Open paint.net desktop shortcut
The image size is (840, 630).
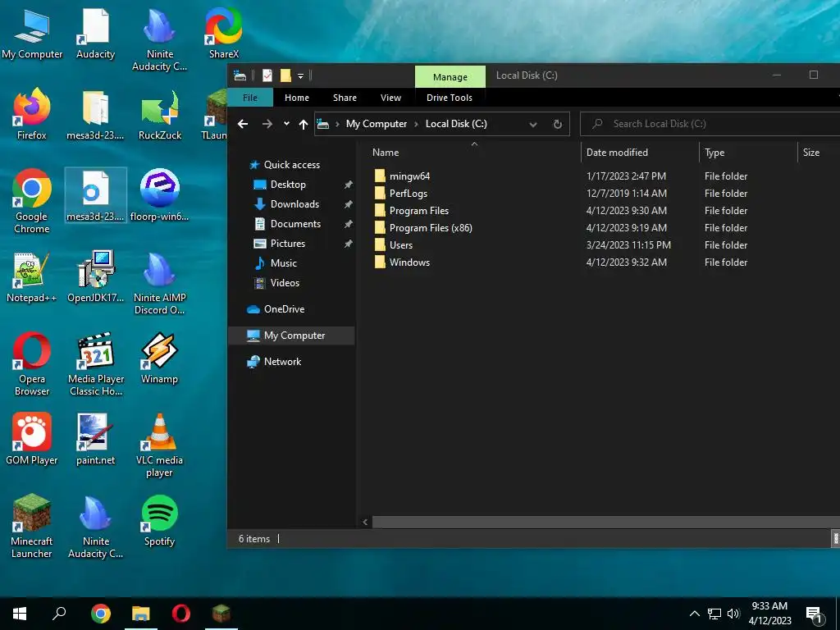click(95, 440)
